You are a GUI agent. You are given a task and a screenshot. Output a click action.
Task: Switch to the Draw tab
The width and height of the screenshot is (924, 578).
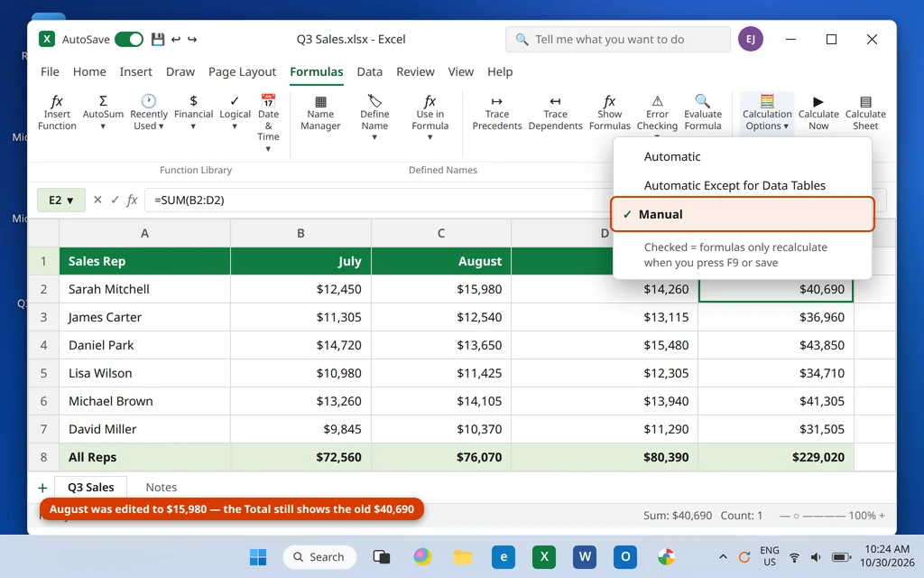click(x=180, y=72)
